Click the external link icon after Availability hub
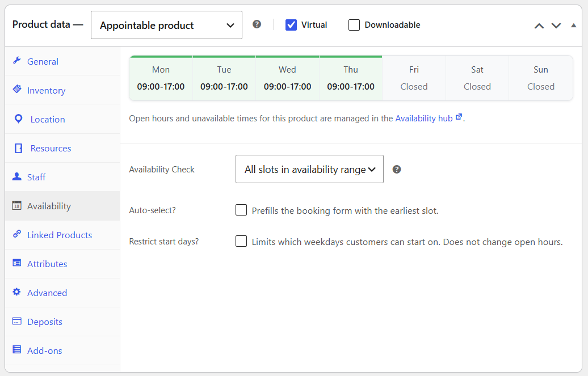This screenshot has height=376, width=588. pos(459,117)
